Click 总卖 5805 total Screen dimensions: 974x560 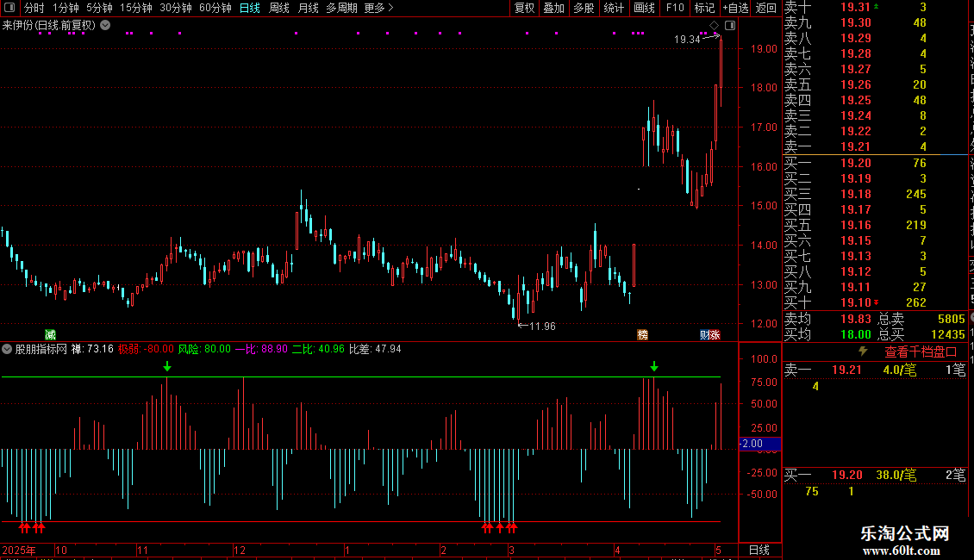tap(921, 319)
